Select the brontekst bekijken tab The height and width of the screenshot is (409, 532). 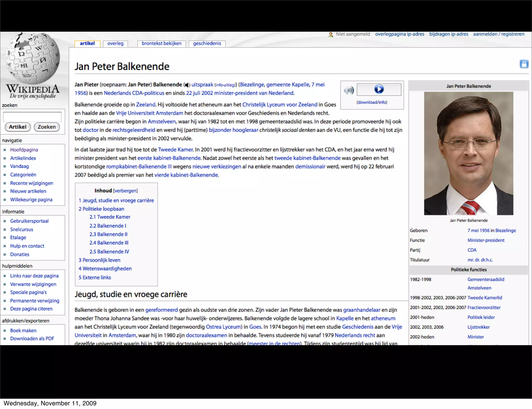[x=161, y=43]
